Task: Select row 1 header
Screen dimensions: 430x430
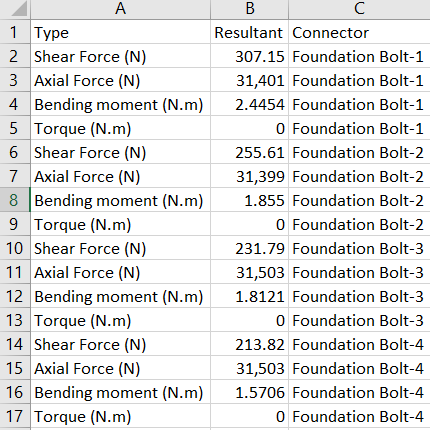Action: coord(15,32)
